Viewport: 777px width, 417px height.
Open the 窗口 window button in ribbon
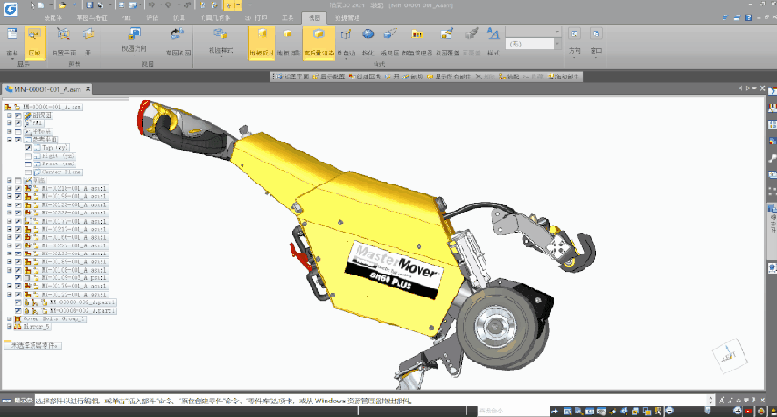coord(598,42)
